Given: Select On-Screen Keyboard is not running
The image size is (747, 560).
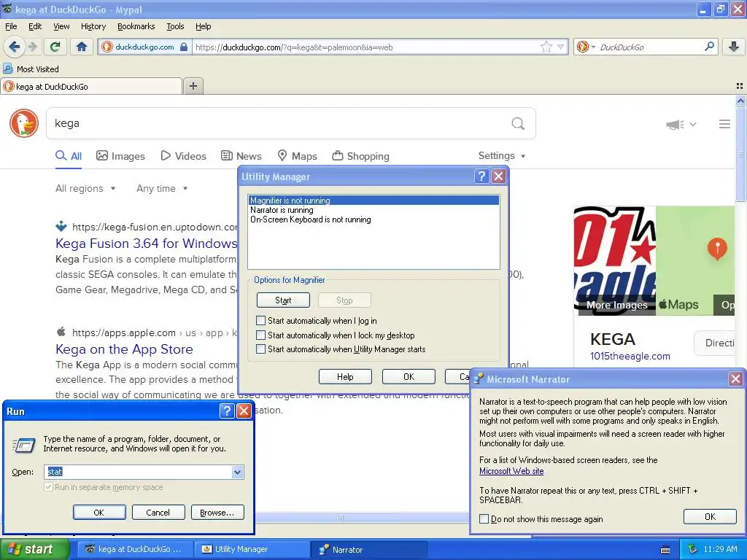Looking at the screenshot, I should (373, 219).
